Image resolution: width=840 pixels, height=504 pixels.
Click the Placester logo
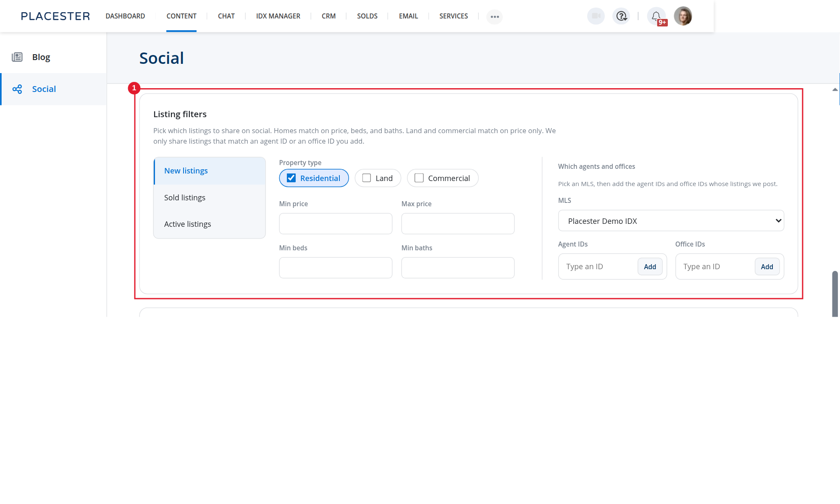[x=55, y=16]
